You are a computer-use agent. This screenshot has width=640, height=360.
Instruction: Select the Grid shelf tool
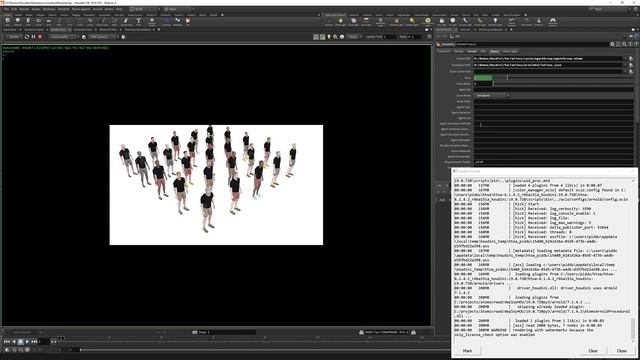[49, 21]
